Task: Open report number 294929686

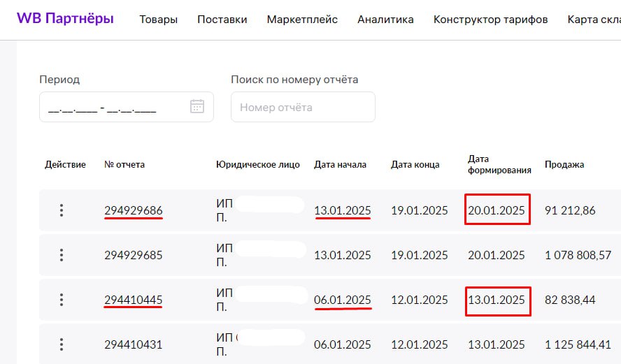Action: point(134,210)
